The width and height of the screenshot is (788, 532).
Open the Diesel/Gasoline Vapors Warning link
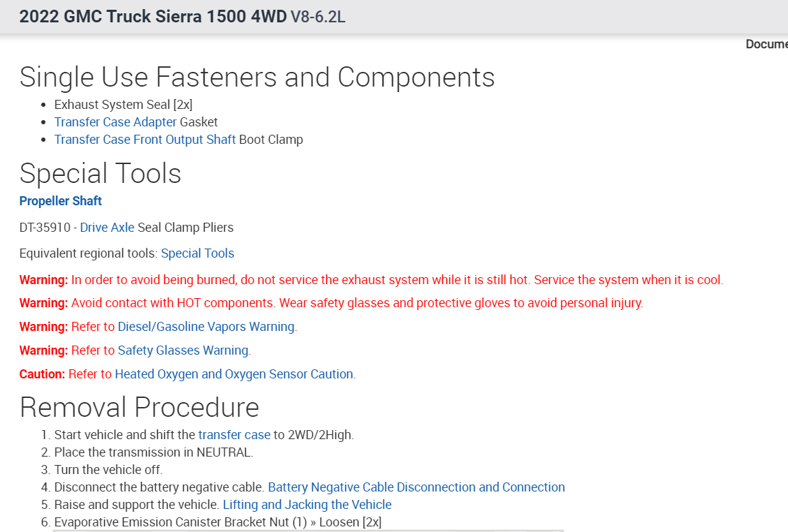[x=206, y=327]
